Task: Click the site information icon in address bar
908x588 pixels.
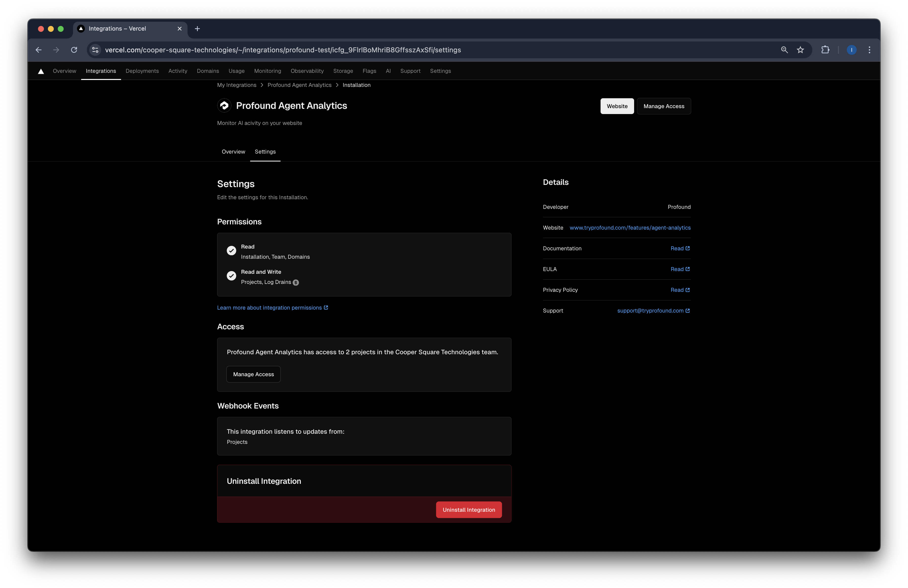Action: pos(95,50)
